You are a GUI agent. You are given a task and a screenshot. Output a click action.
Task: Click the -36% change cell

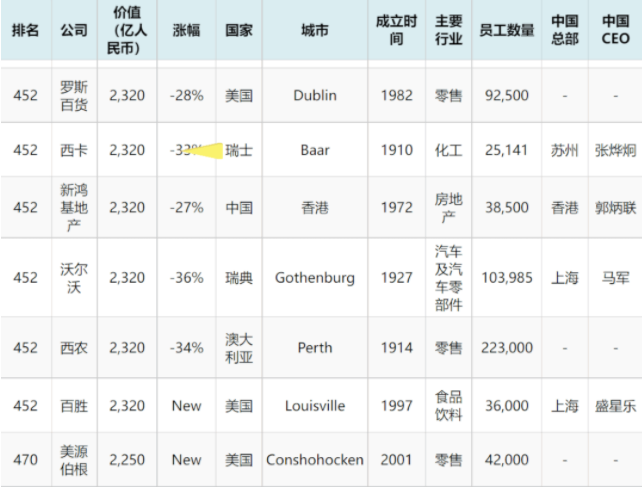pyautogui.click(x=186, y=278)
